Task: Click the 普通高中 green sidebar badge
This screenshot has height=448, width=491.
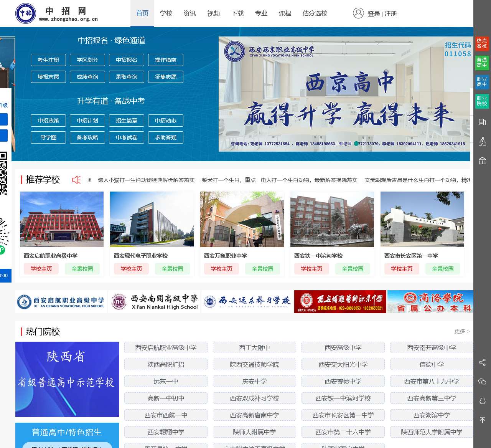Action: tap(482, 63)
